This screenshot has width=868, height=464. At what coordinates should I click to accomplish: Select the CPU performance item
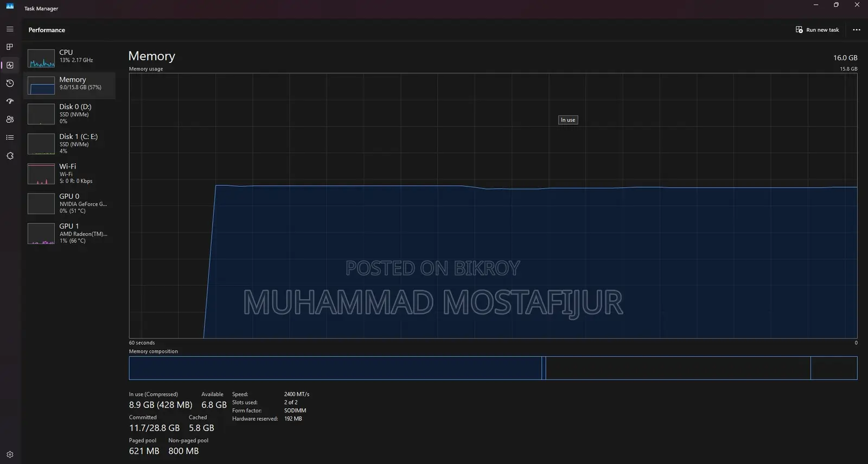69,57
